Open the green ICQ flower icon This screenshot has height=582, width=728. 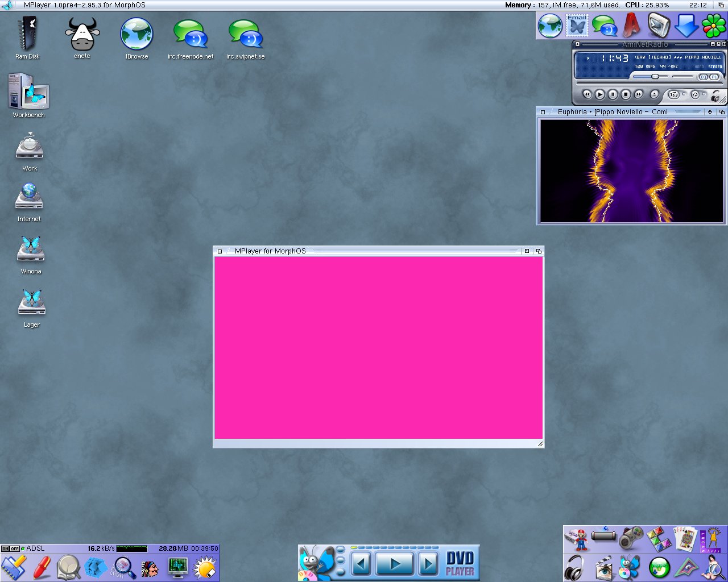(x=713, y=26)
